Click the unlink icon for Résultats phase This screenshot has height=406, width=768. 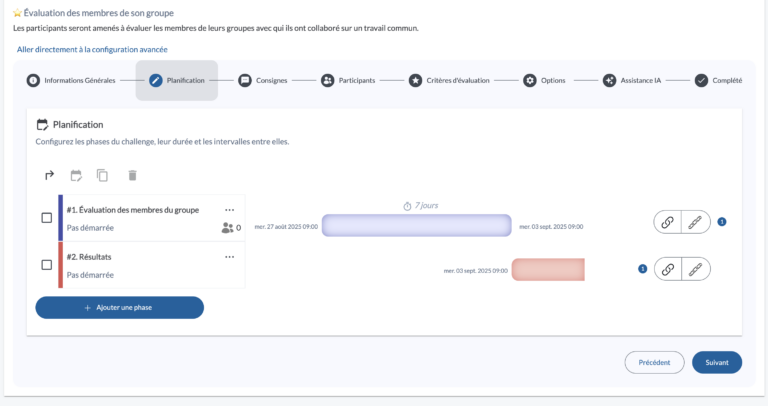tap(696, 269)
